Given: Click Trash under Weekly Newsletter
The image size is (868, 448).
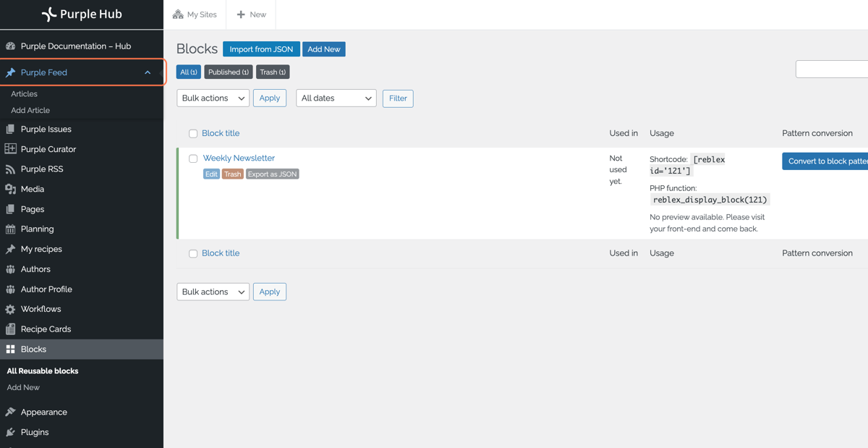Looking at the screenshot, I should pyautogui.click(x=232, y=174).
